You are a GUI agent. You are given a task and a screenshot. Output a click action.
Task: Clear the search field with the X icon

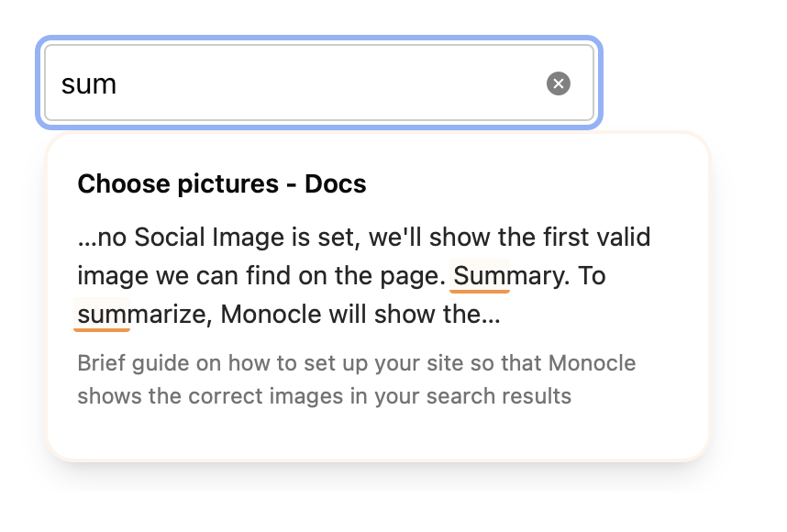[x=559, y=83]
